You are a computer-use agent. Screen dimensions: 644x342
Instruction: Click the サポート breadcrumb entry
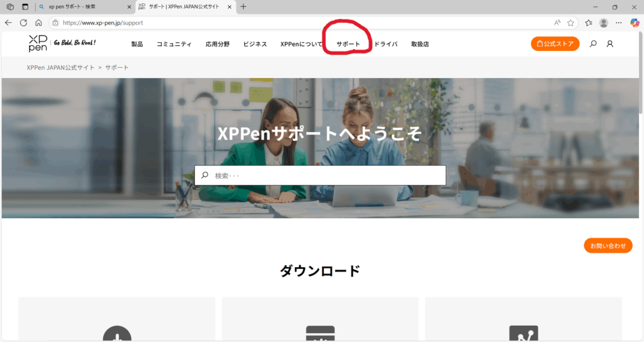(117, 67)
